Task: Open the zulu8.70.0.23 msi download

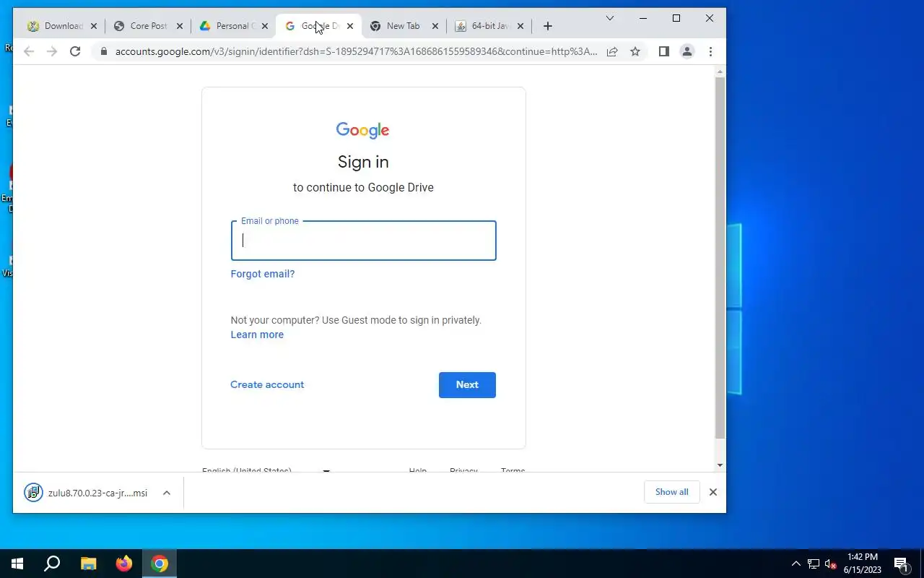Action: coord(86,493)
